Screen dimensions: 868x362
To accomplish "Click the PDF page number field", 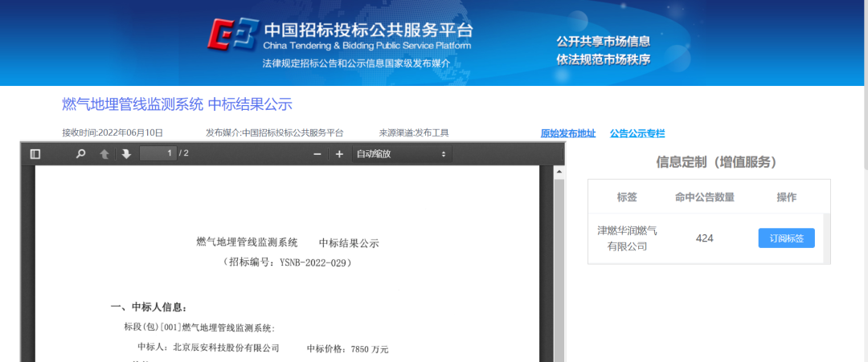I will pos(158,153).
